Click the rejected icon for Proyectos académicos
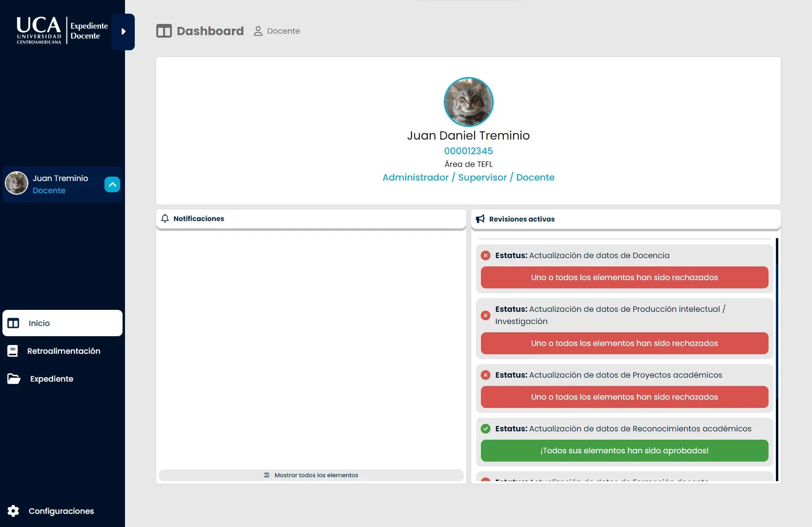The image size is (812, 527). point(485,375)
